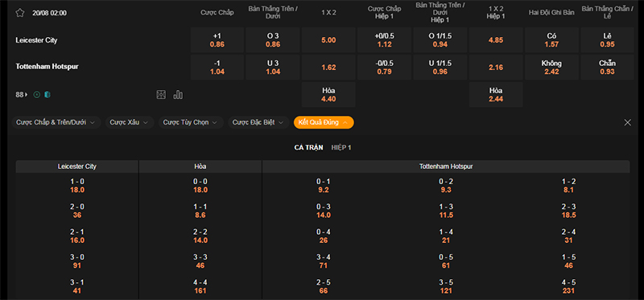Pick draw score 4 - 4 at 161
The width and height of the screenshot is (644, 300).
pyautogui.click(x=200, y=287)
